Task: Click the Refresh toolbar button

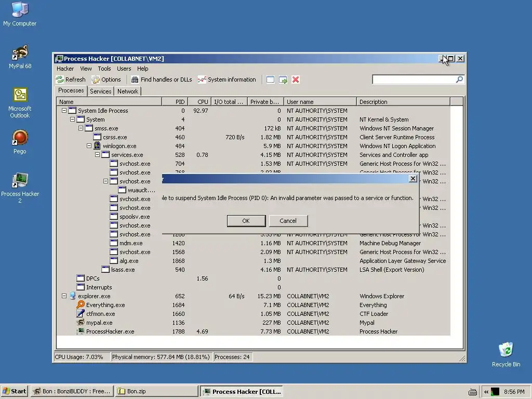Action: click(x=71, y=79)
